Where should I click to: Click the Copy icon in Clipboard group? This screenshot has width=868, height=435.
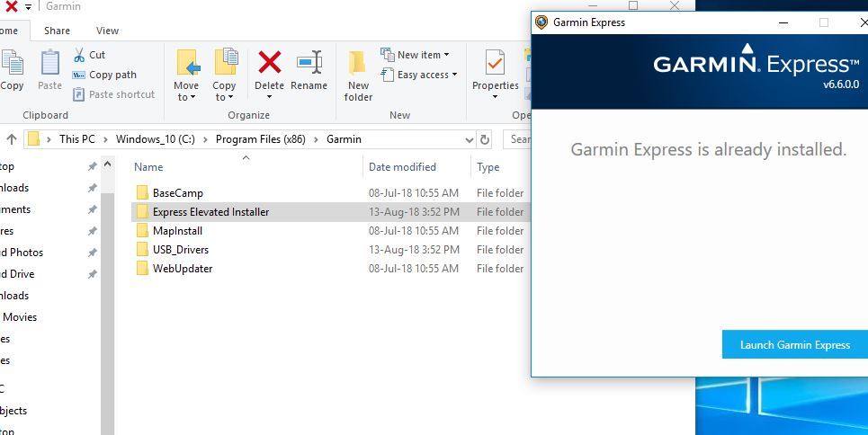(13, 63)
